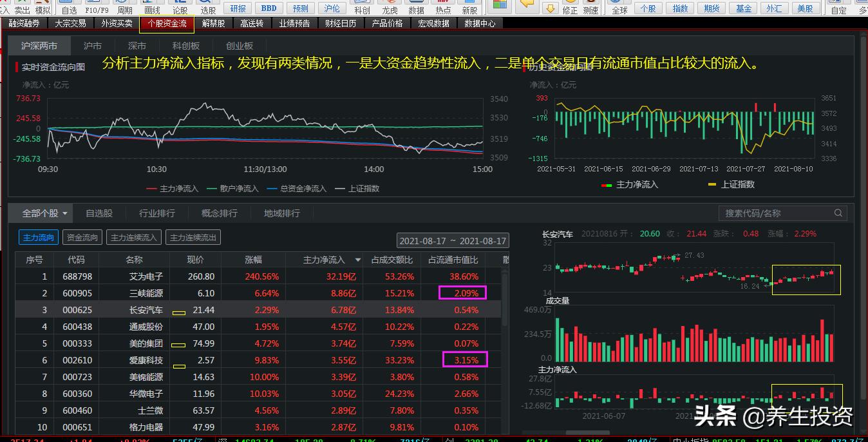Screen dimensions: 868x442
Task: Toggle the 资金流向 filter
Action: [x=82, y=238]
